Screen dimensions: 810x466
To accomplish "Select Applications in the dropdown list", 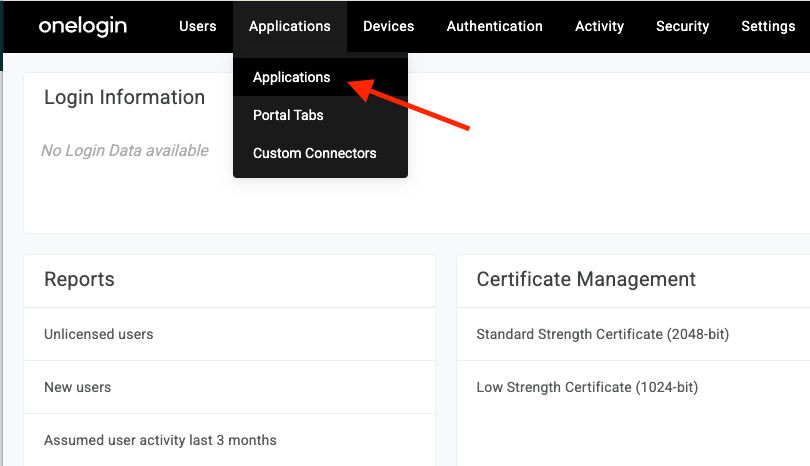I will (x=320, y=77).
